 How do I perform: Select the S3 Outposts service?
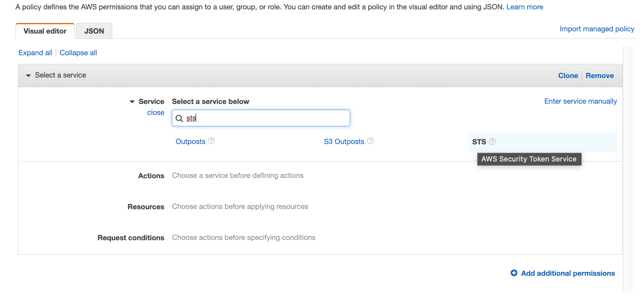click(344, 141)
